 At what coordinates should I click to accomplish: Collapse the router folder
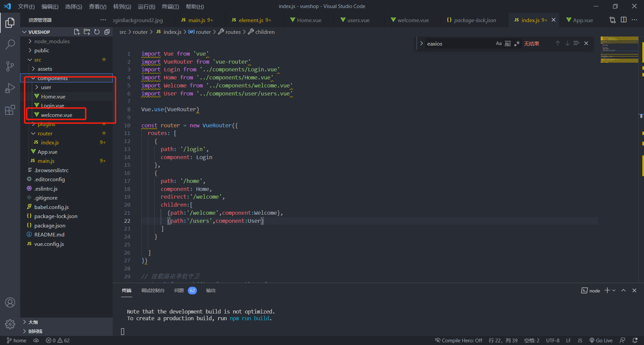pyautogui.click(x=33, y=133)
